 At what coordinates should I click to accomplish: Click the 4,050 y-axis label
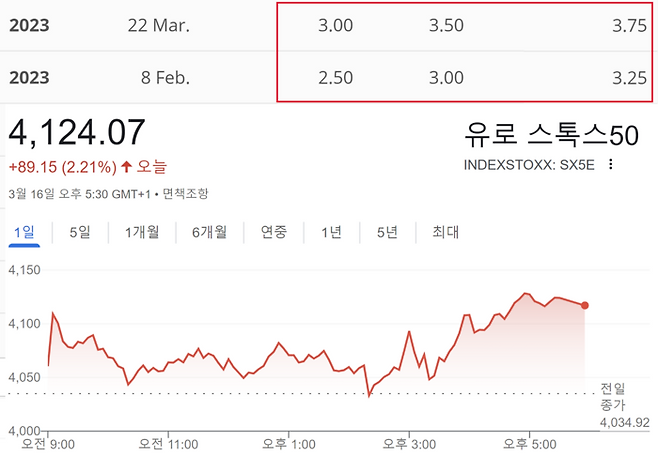click(x=24, y=377)
